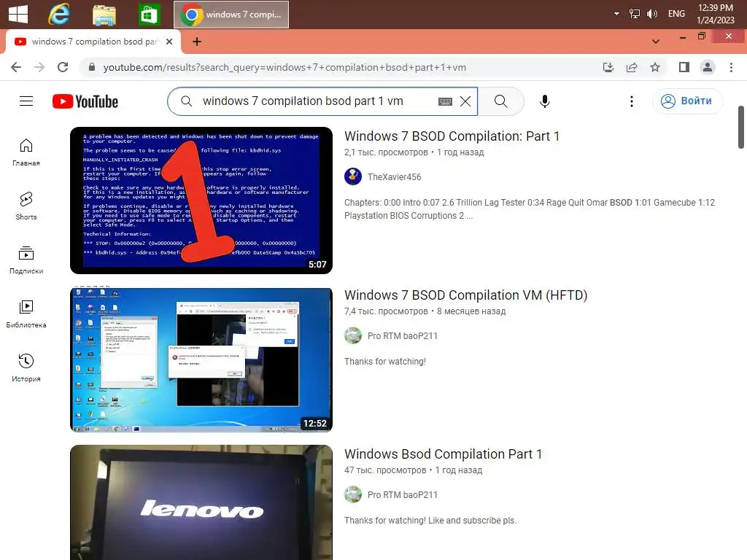Open the YouTube hamburger guide menu
Viewport: 747px width, 560px height.
click(x=26, y=101)
